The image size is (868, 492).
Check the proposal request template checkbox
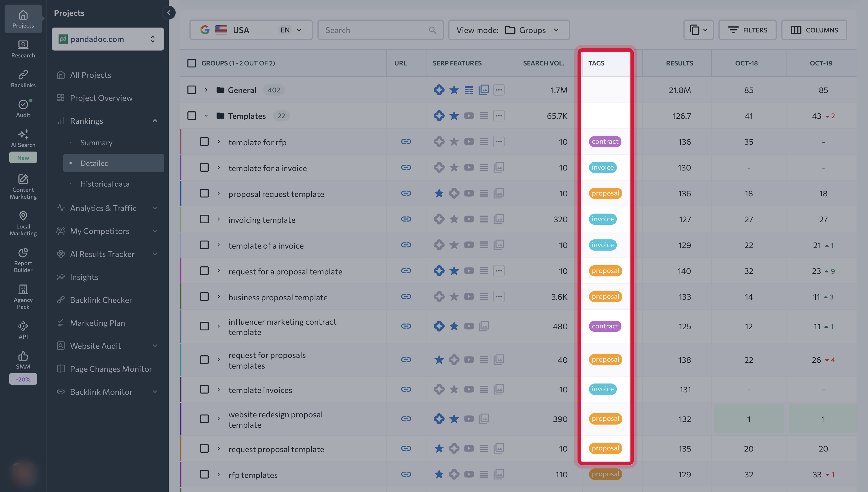tap(204, 193)
